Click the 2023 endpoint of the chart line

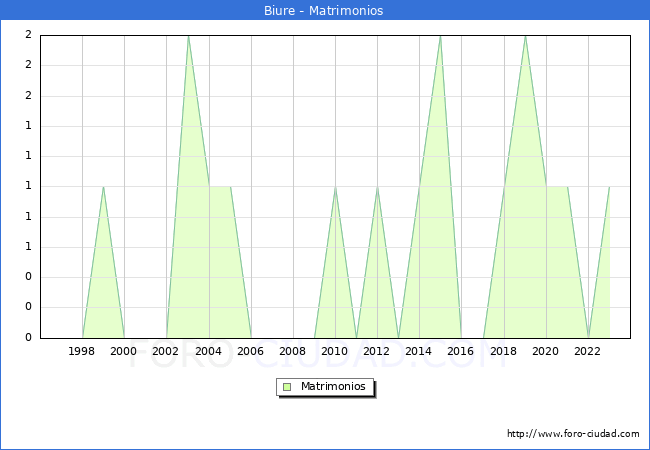pyautogui.click(x=609, y=187)
